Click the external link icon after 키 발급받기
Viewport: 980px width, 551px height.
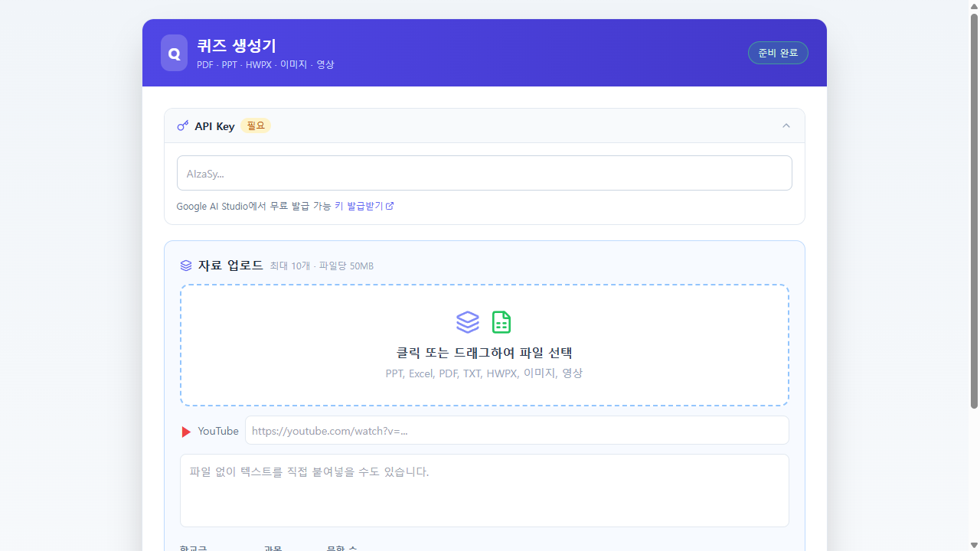390,206
